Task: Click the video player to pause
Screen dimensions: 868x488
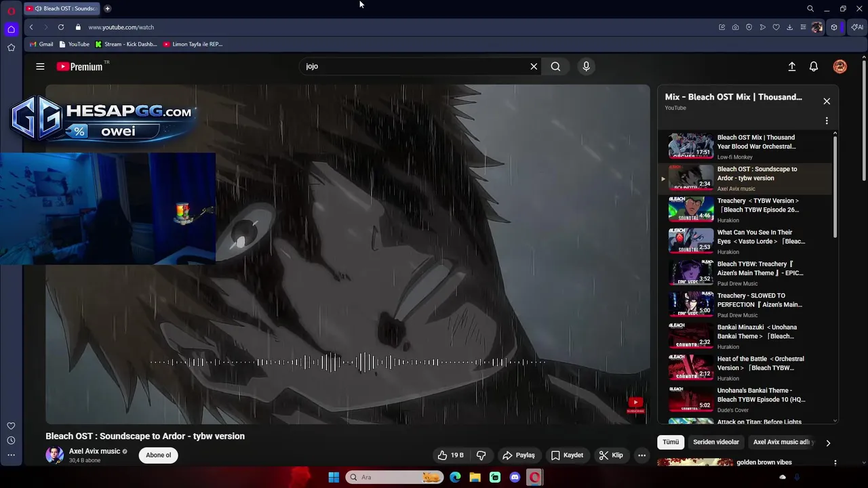Action: click(347, 254)
